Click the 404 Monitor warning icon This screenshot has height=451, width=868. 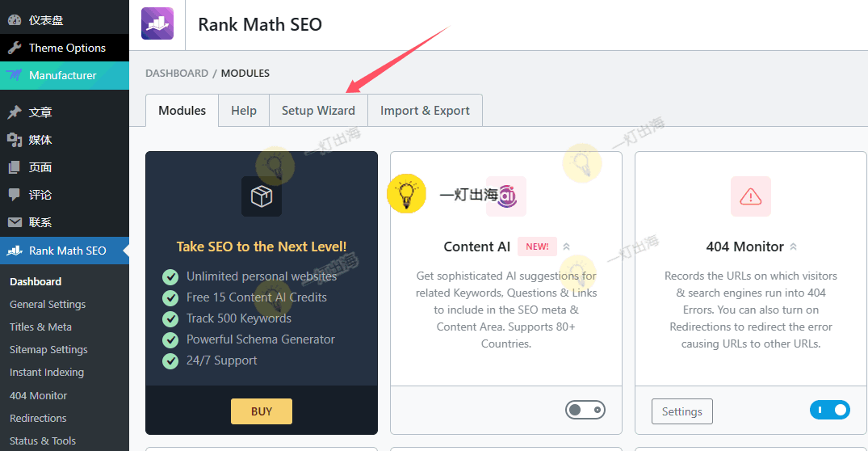coord(750,196)
